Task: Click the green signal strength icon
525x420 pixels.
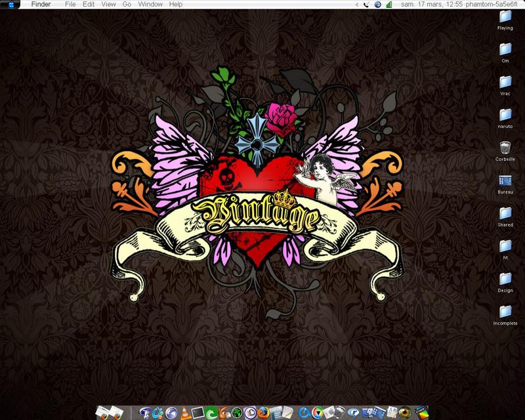Action: pyautogui.click(x=388, y=5)
